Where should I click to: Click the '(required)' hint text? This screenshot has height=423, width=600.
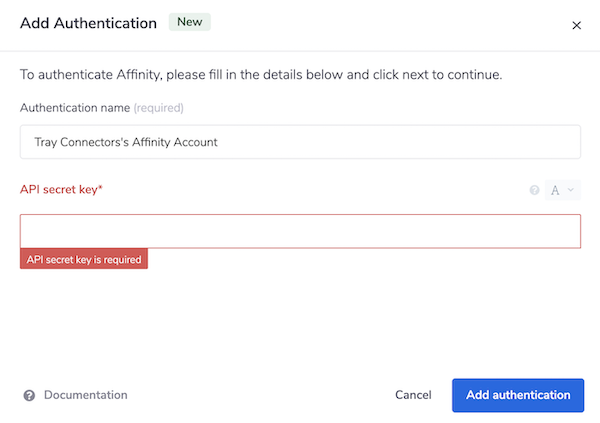pyautogui.click(x=159, y=107)
